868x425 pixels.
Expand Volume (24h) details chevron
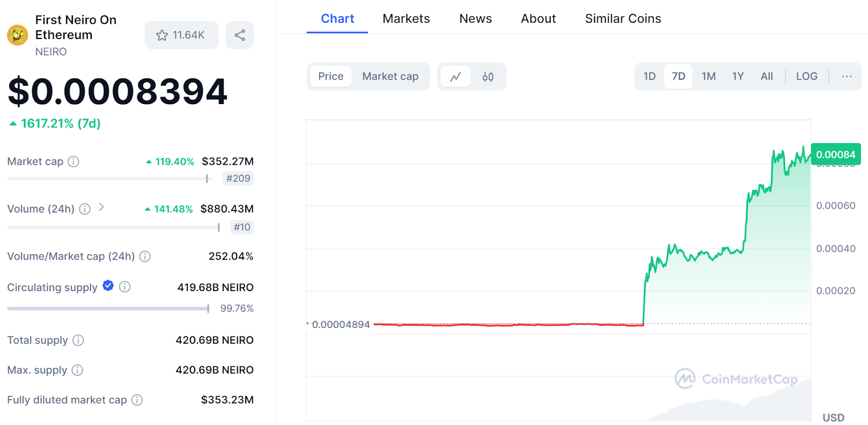[x=101, y=207]
